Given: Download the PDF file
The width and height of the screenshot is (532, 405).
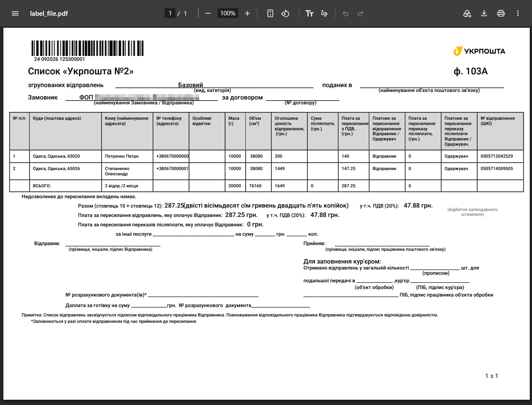Looking at the screenshot, I should [x=484, y=14].
